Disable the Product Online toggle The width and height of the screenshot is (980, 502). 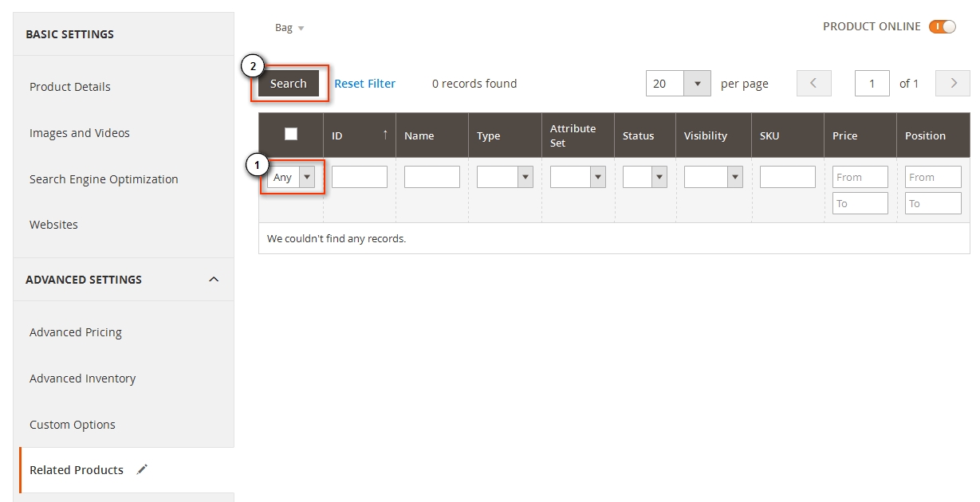(x=943, y=26)
